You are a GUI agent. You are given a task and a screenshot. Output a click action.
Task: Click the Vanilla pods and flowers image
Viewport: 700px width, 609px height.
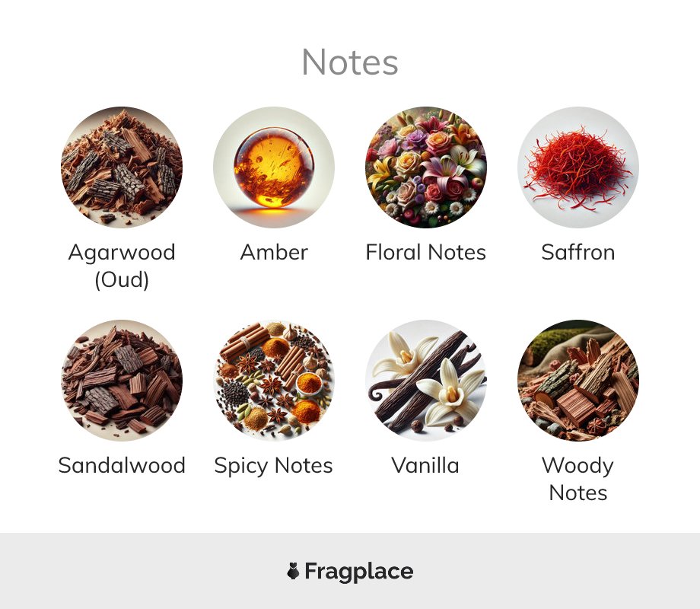[x=426, y=380]
